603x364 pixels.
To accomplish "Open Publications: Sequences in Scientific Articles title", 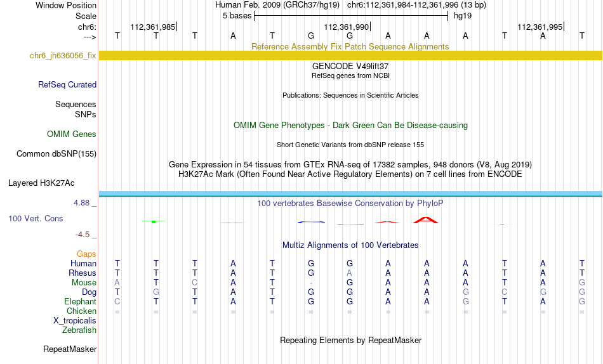I will 350,95.
